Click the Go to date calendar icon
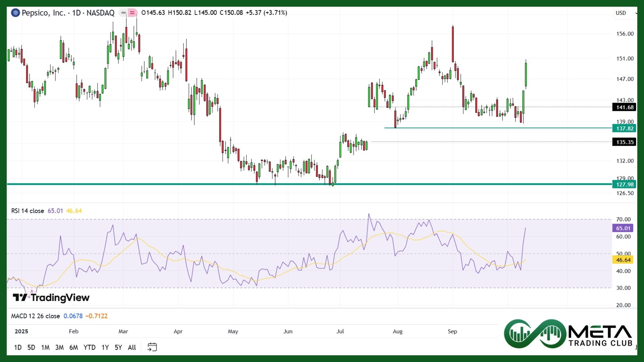The width and height of the screenshot is (644, 362). pos(152,347)
